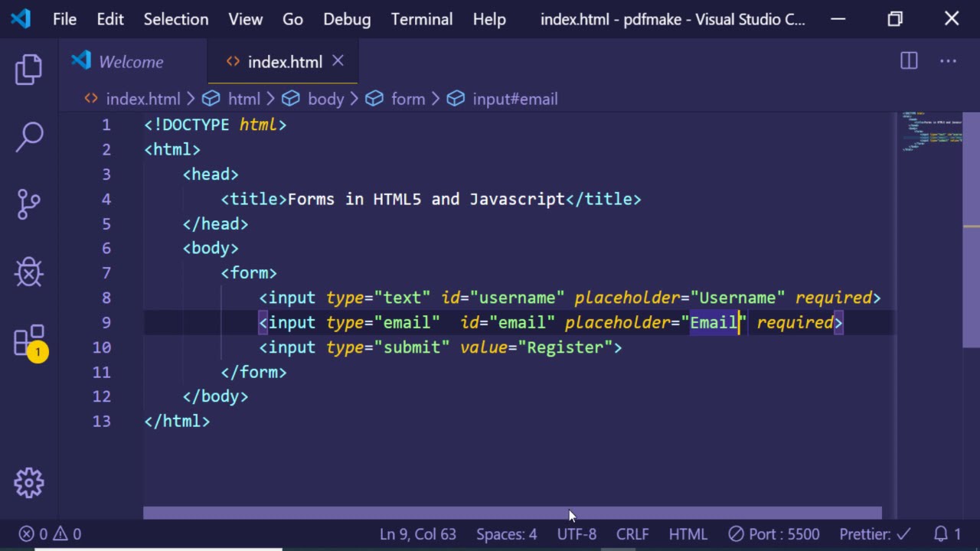Open the Debug view with the bug icon
The image size is (980, 551).
pyautogui.click(x=29, y=272)
